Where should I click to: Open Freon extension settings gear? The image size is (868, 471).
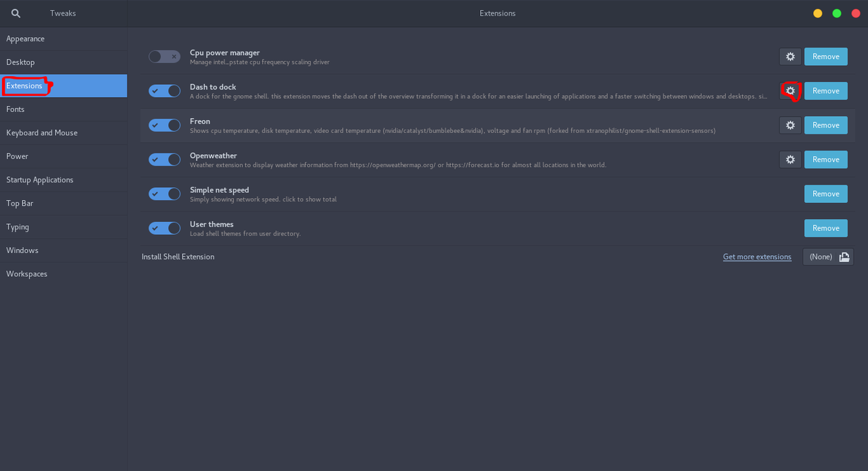[x=790, y=126]
